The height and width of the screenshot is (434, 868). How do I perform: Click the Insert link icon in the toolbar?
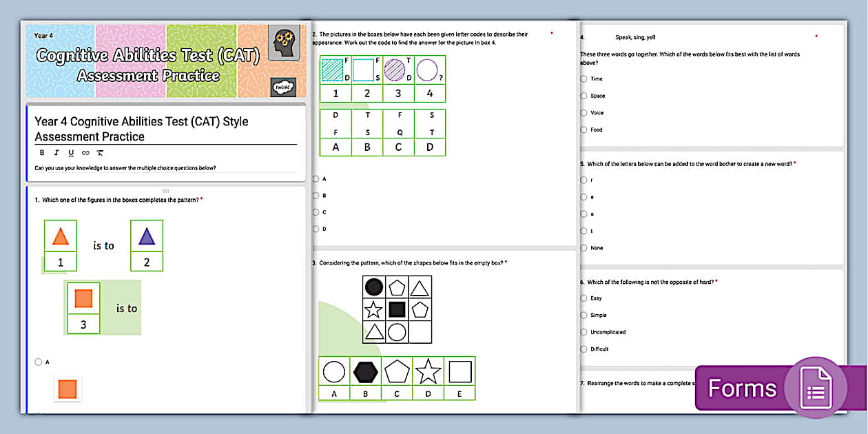(85, 152)
